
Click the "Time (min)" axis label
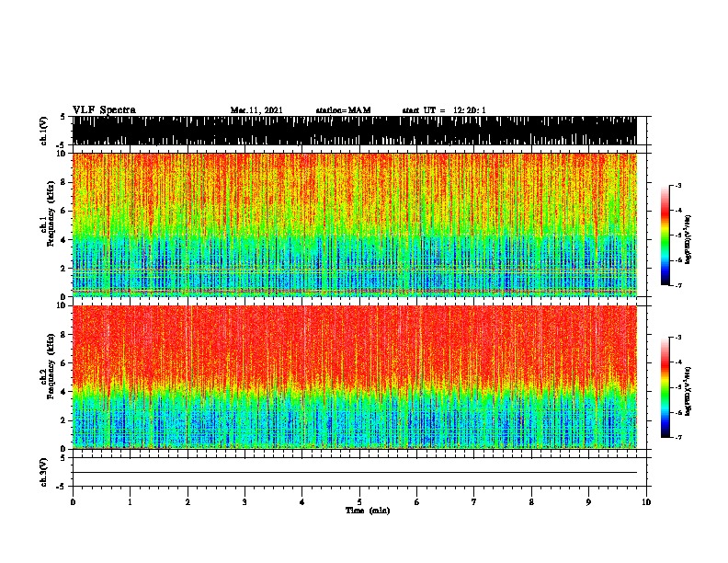tap(368, 511)
